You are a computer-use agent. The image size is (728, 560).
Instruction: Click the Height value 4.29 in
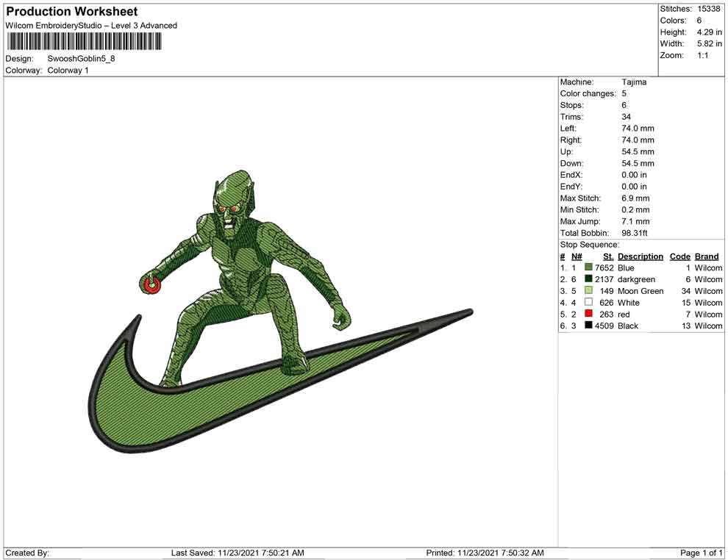pos(709,32)
